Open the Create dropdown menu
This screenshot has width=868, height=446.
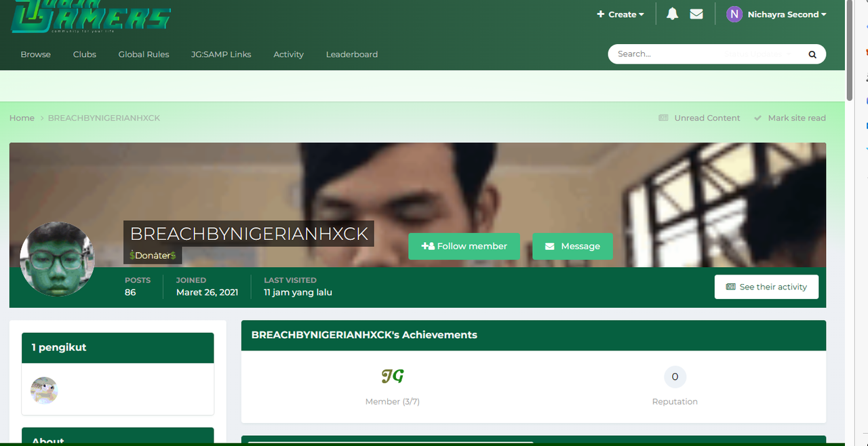(620, 14)
